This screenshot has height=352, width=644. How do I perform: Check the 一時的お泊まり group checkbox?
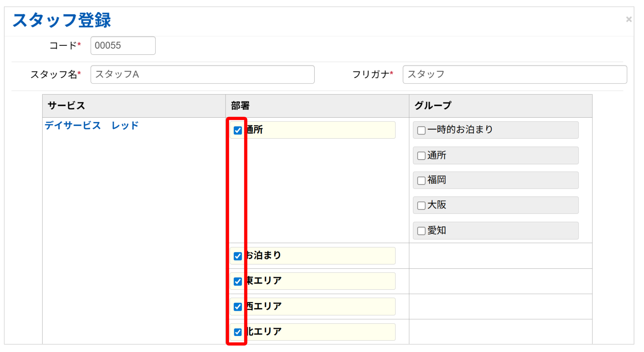click(x=421, y=130)
